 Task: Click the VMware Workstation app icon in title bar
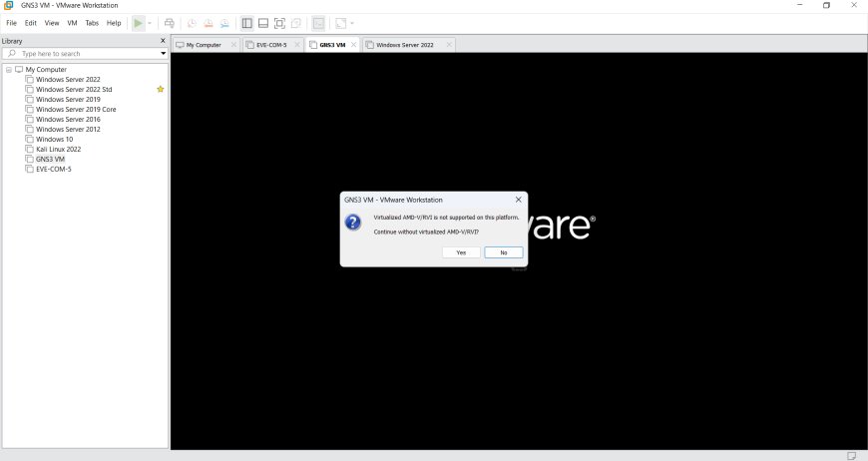tap(9, 6)
